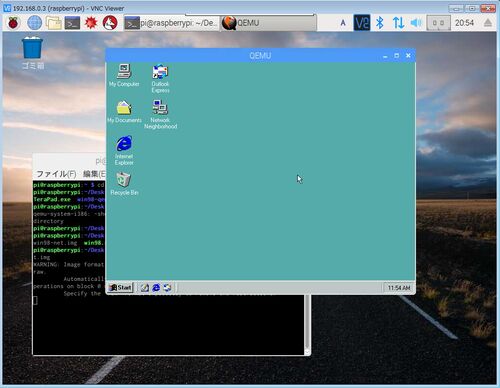Select Outlook Express icon in QEMU

tap(160, 79)
